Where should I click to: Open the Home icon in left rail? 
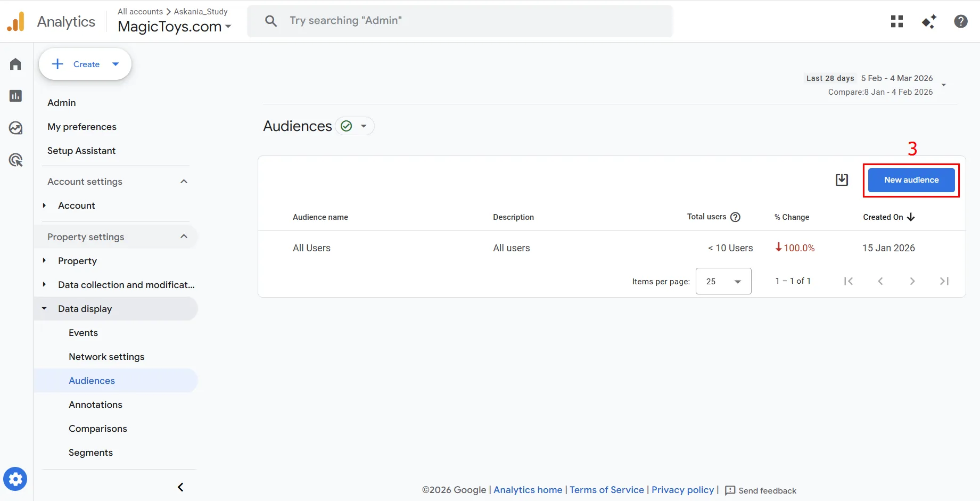(15, 64)
